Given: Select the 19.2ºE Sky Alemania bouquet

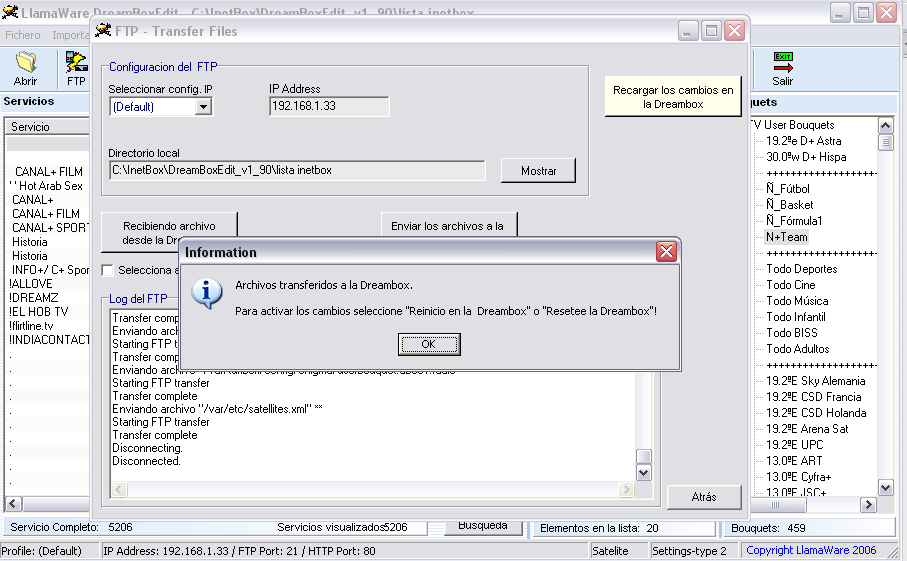Looking at the screenshot, I should [x=816, y=381].
